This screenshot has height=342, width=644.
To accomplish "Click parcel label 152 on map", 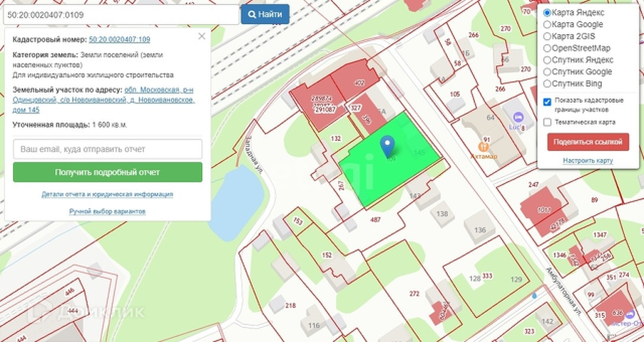I will (x=327, y=255).
